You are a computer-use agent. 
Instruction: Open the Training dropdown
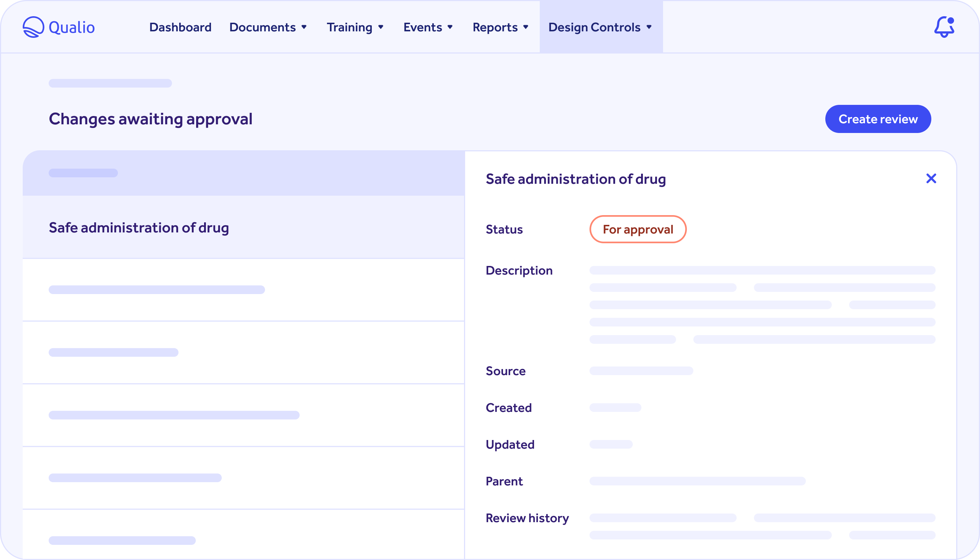(x=355, y=27)
